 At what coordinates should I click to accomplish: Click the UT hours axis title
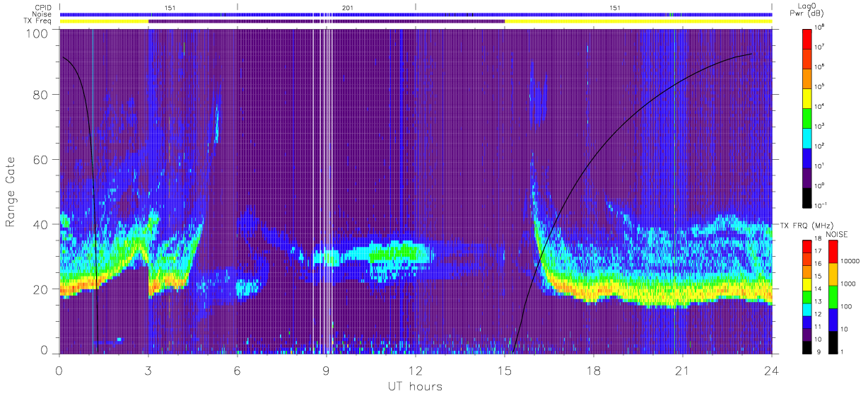(414, 386)
